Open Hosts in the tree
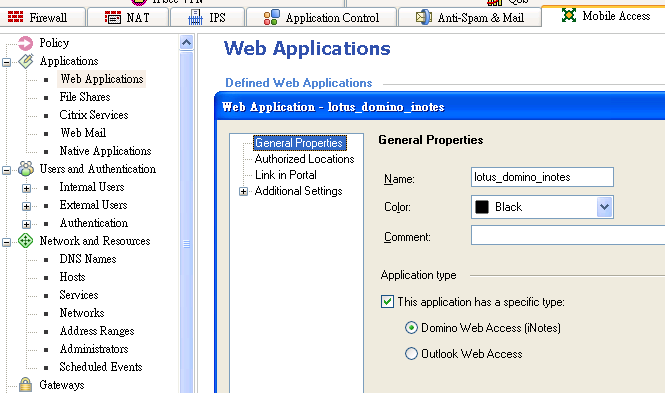 tap(73, 277)
